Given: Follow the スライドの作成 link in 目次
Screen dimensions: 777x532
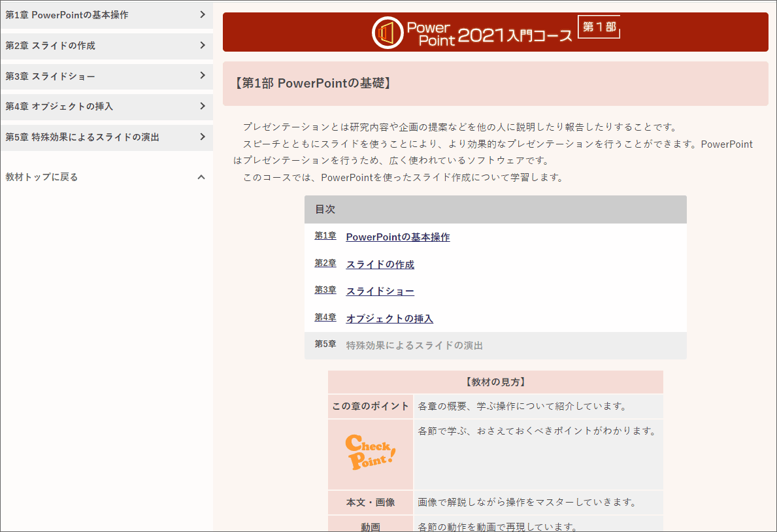Looking at the screenshot, I should pyautogui.click(x=380, y=264).
